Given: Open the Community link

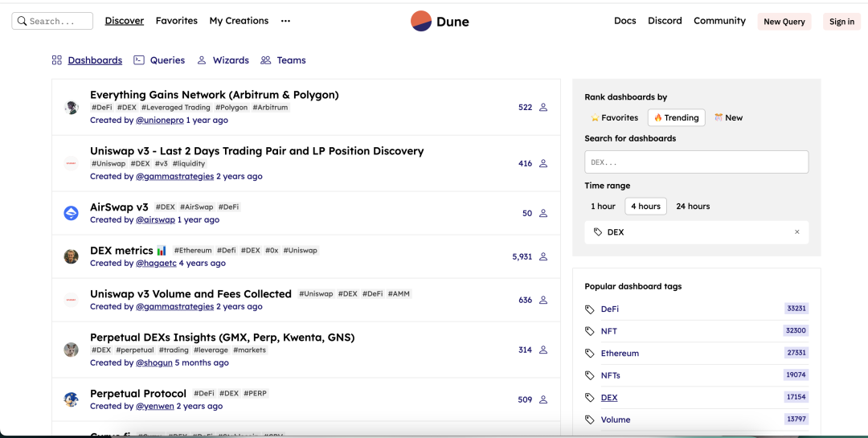Looking at the screenshot, I should (719, 21).
